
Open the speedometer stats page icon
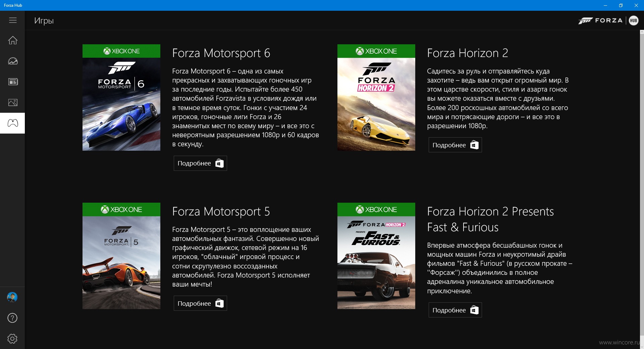(13, 61)
